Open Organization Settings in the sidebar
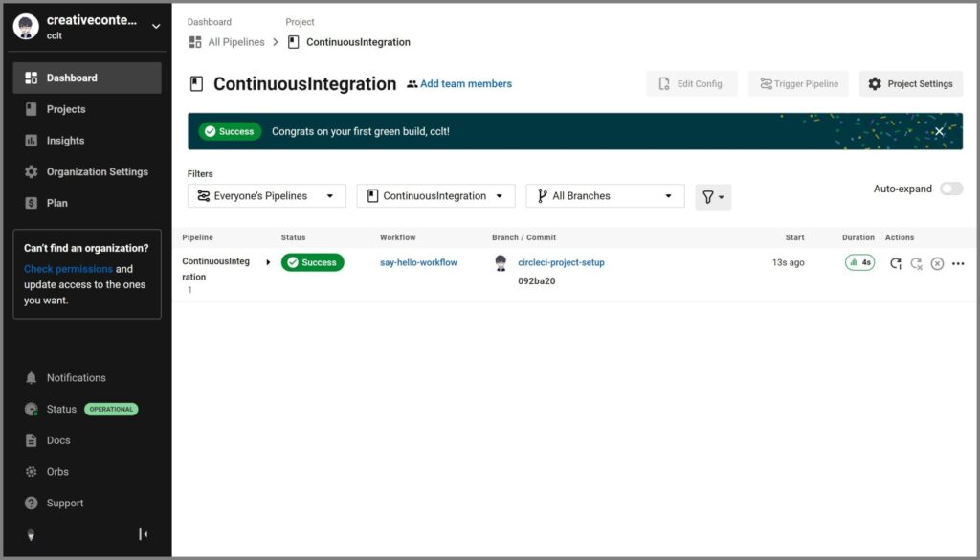The height and width of the screenshot is (560, 980). tap(97, 172)
